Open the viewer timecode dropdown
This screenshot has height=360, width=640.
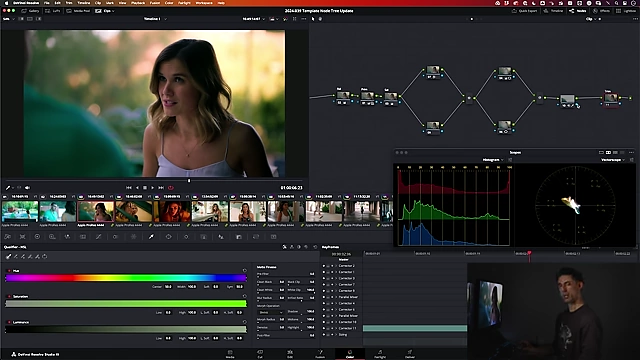253,19
